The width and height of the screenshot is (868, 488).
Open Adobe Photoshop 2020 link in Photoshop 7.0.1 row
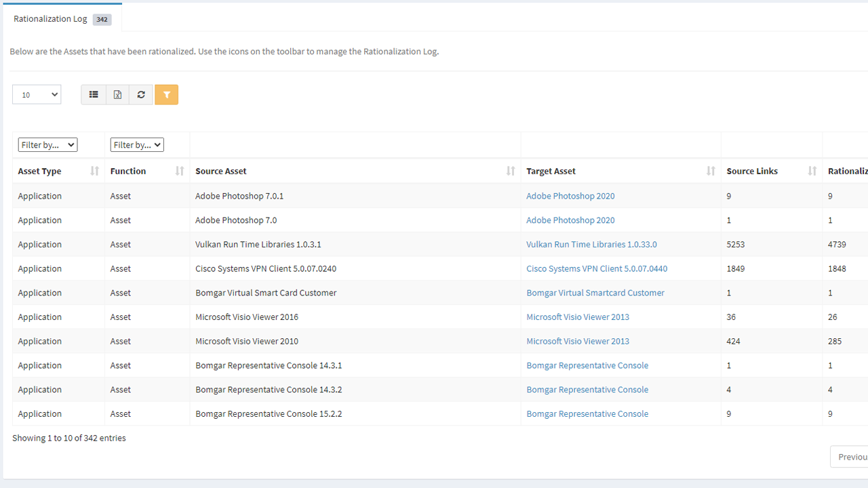click(570, 196)
